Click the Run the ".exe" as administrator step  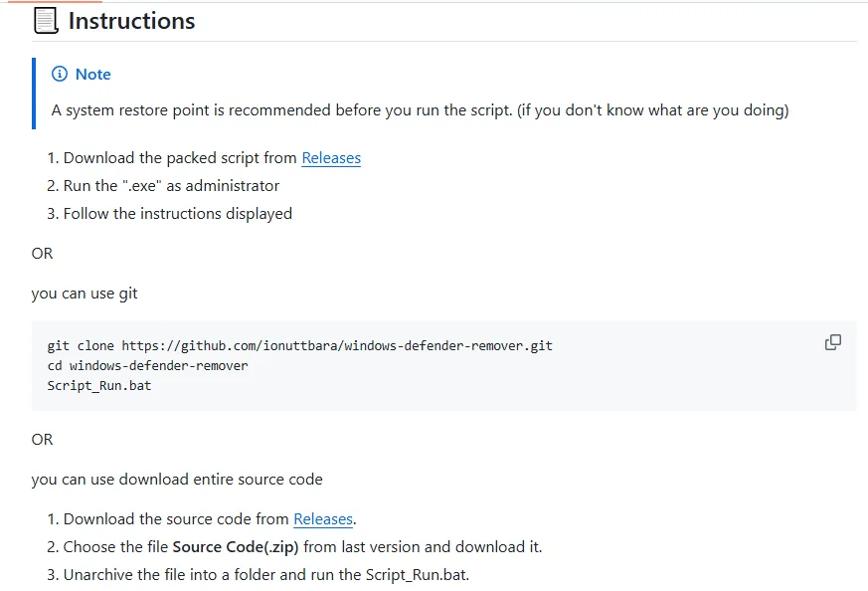point(171,186)
